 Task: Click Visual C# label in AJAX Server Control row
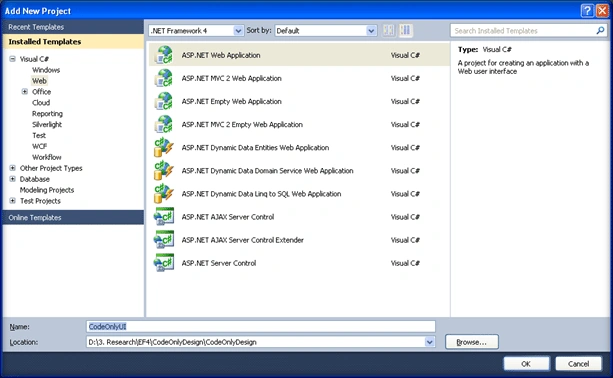(405, 217)
